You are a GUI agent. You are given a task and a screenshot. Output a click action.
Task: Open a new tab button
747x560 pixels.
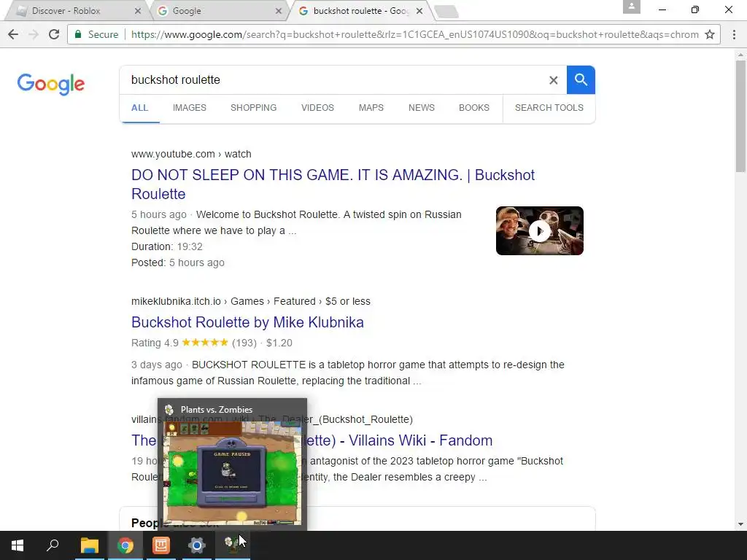point(447,12)
